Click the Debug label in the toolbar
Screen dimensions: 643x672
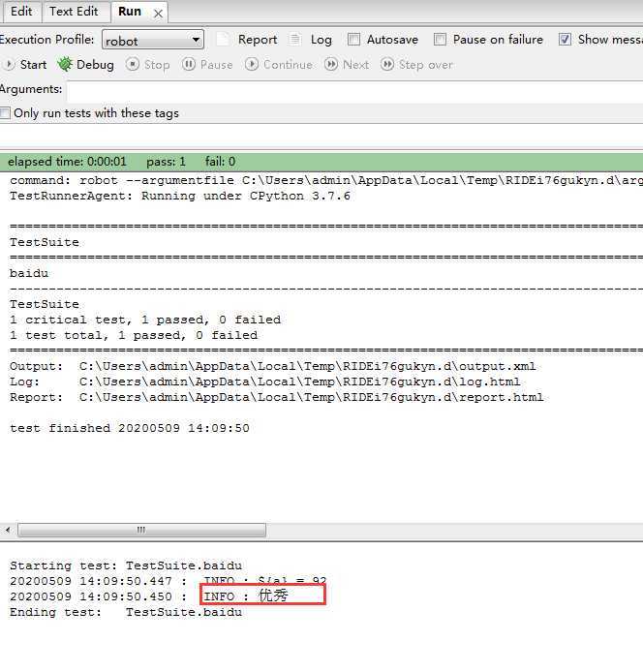pyautogui.click(x=95, y=65)
